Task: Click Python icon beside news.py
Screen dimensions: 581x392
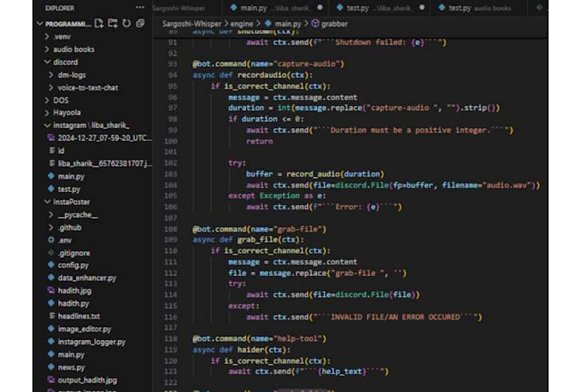Action: 51,367
